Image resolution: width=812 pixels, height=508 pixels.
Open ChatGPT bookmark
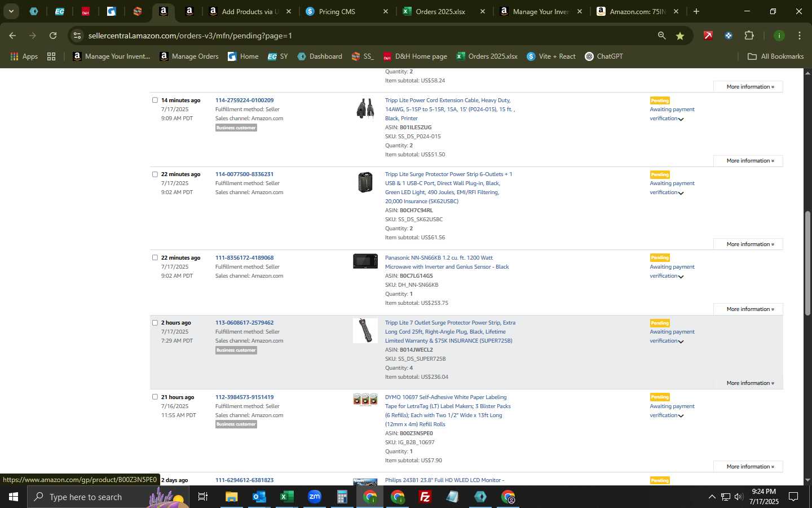pyautogui.click(x=604, y=56)
